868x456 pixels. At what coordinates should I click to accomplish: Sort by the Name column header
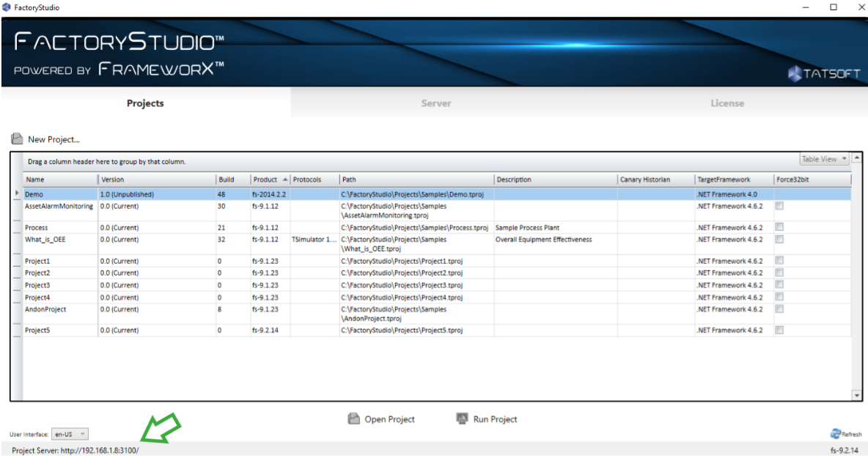point(60,180)
